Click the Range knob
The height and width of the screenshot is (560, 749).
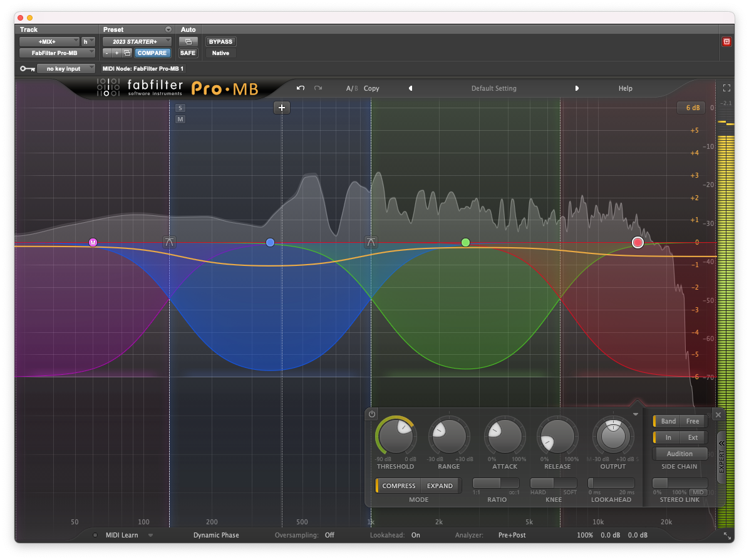(x=448, y=435)
